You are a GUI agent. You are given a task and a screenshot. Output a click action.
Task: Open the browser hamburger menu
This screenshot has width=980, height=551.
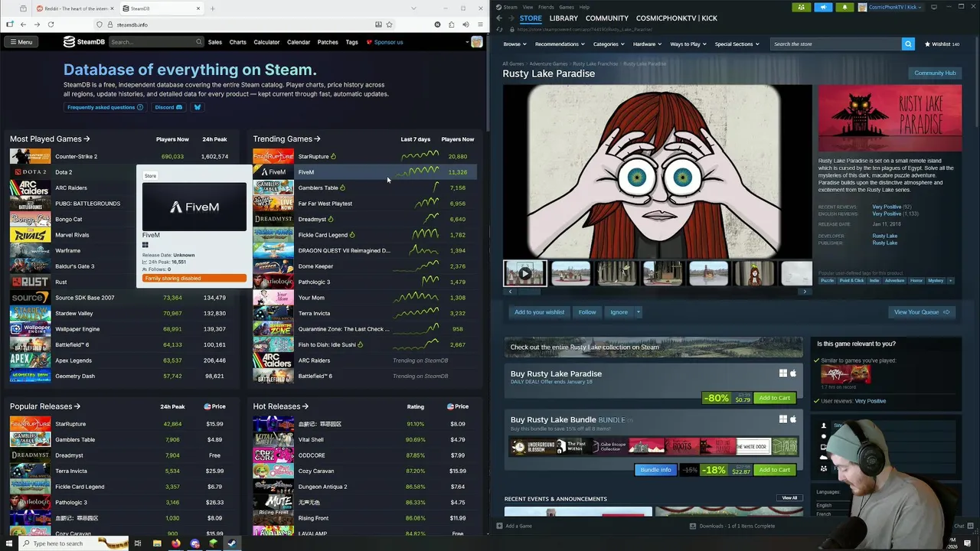click(x=480, y=24)
